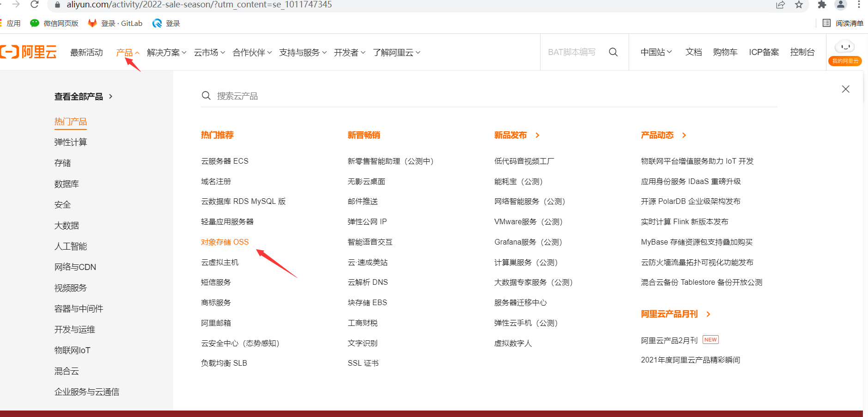Click the share page icon in address bar

click(x=780, y=5)
